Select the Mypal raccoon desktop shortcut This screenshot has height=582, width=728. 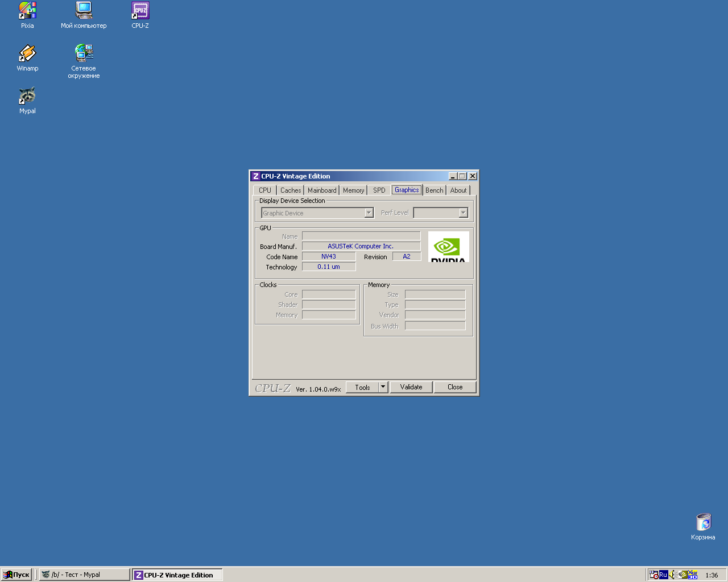click(x=27, y=100)
